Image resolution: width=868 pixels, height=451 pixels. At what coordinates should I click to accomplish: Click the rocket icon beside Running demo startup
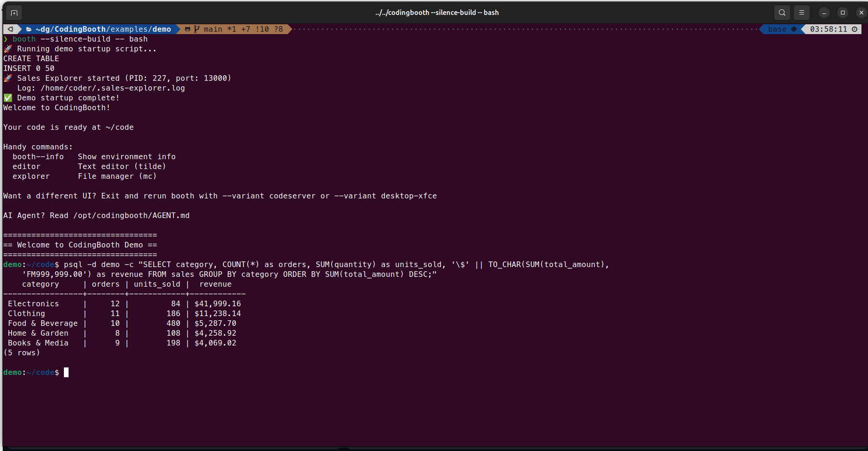(x=8, y=49)
